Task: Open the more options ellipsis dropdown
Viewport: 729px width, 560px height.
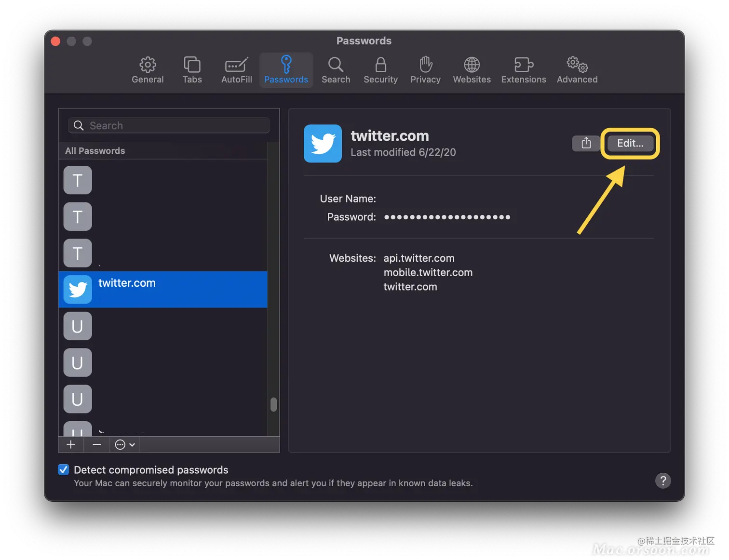Action: pyautogui.click(x=125, y=444)
